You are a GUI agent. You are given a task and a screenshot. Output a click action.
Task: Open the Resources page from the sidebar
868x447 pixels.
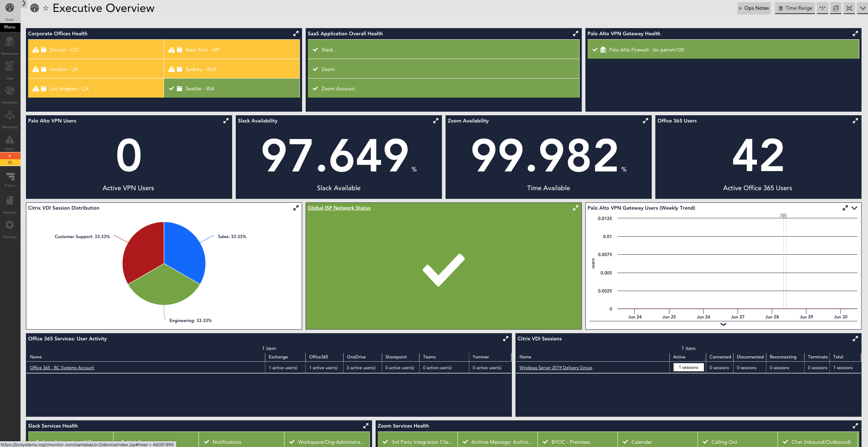click(x=10, y=46)
